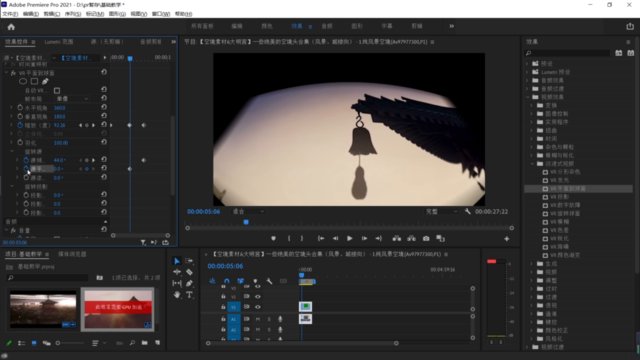This screenshot has width=640, height=360.
Task: Click the Program monitor playhead scrubber
Action: [x=246, y=222]
